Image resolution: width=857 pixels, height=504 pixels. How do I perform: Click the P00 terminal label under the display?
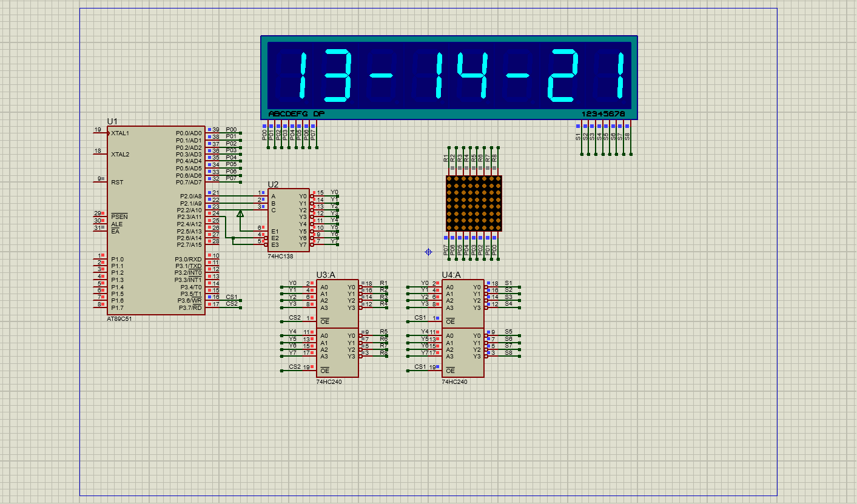coord(264,135)
